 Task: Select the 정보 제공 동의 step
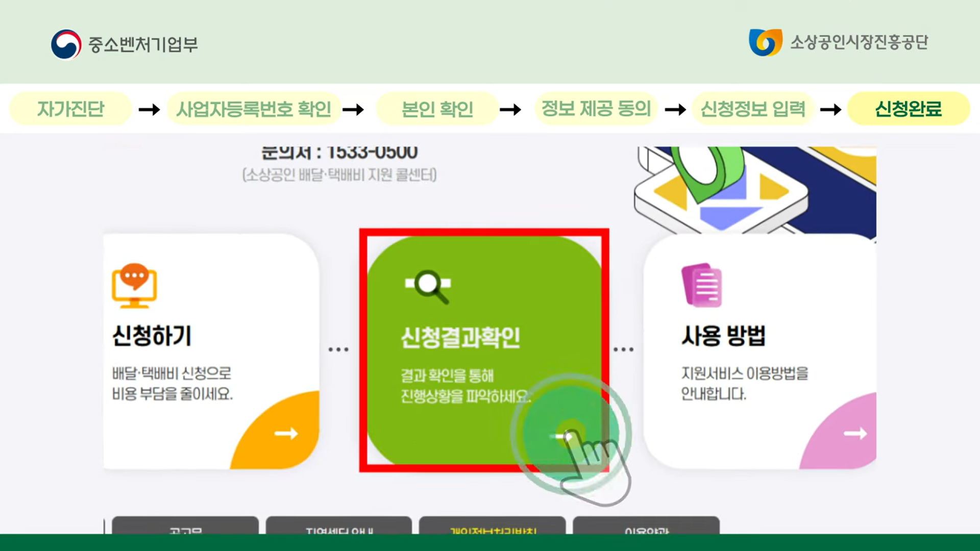[x=596, y=109]
